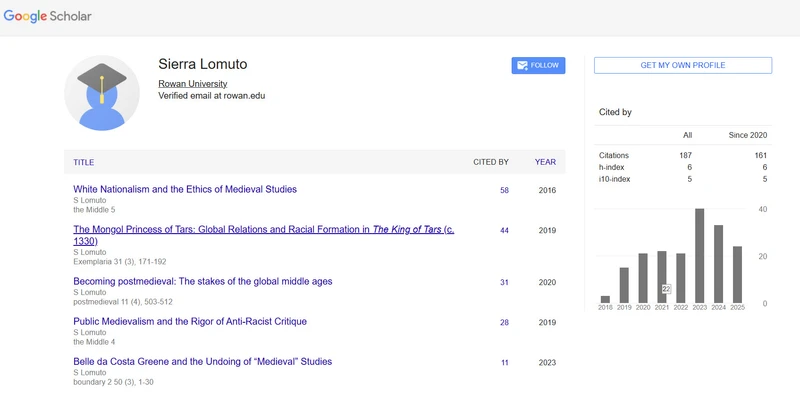Click the envelope icon on Follow button
This screenshot has width=800, height=395.
[522, 65]
